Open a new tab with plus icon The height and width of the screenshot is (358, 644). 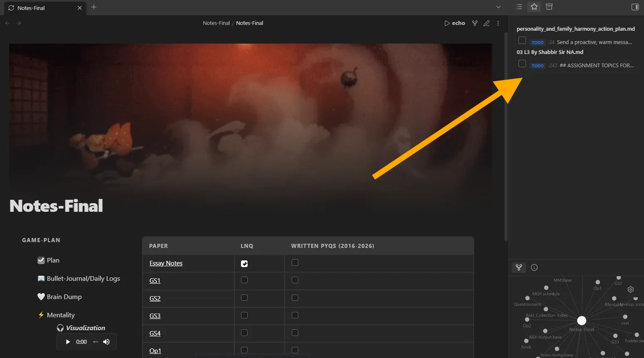[x=94, y=7]
